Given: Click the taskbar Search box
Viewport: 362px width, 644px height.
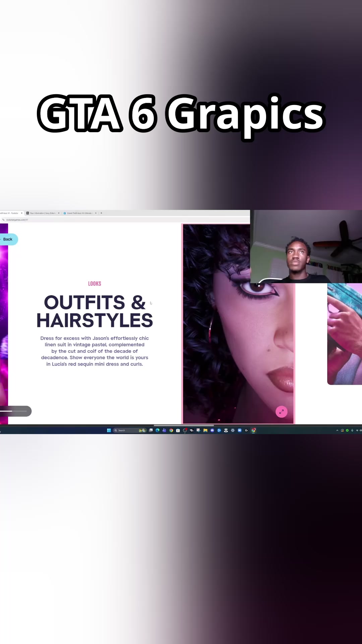Looking at the screenshot, I should click(x=130, y=430).
